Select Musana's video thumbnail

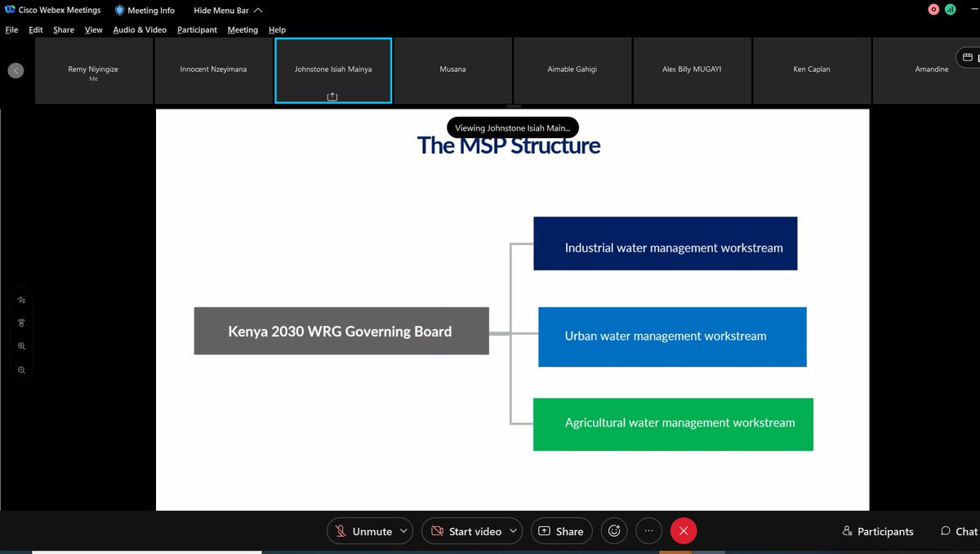pyautogui.click(x=452, y=69)
